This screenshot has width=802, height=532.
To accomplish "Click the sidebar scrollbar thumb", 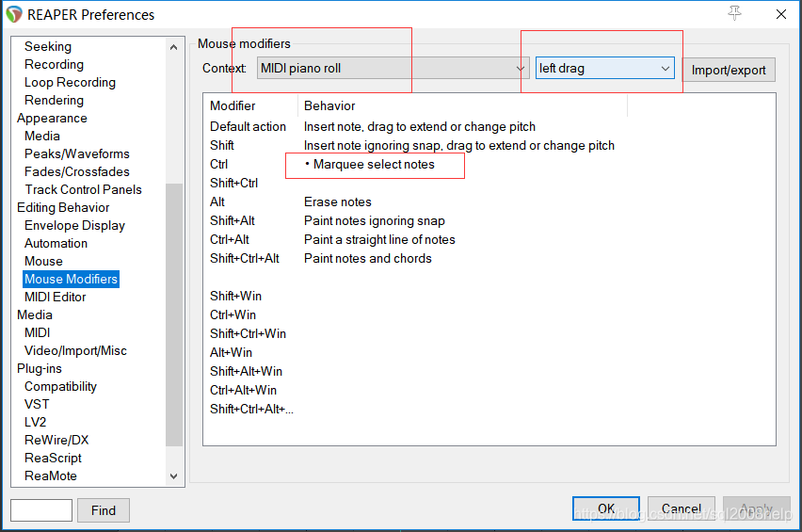I will pyautogui.click(x=174, y=314).
